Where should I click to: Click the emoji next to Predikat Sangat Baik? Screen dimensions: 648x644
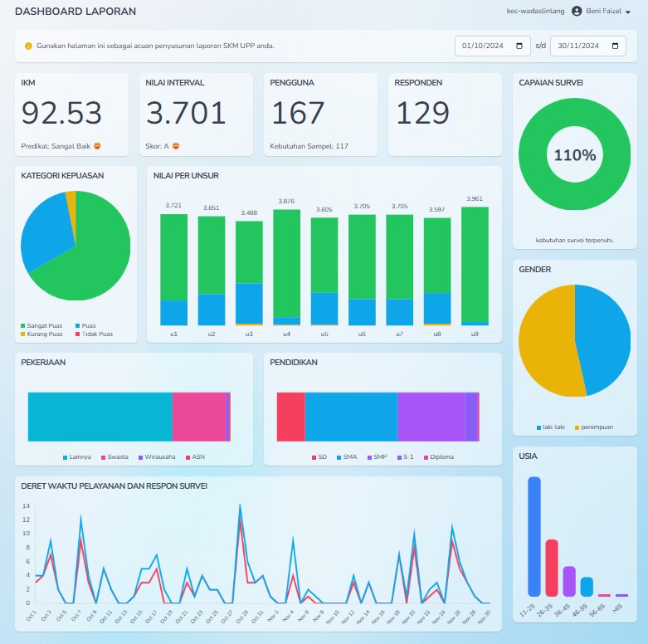tap(97, 146)
